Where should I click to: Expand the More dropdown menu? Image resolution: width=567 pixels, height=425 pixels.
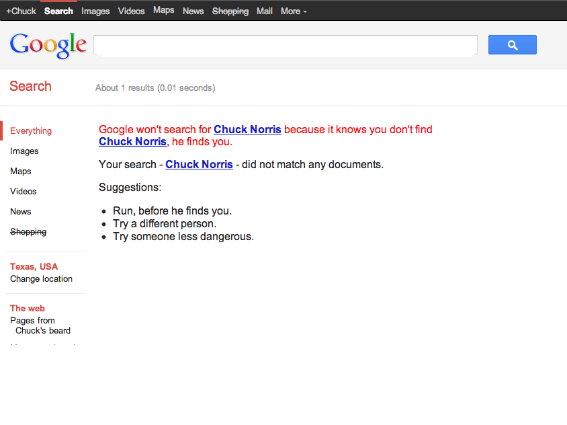point(294,11)
